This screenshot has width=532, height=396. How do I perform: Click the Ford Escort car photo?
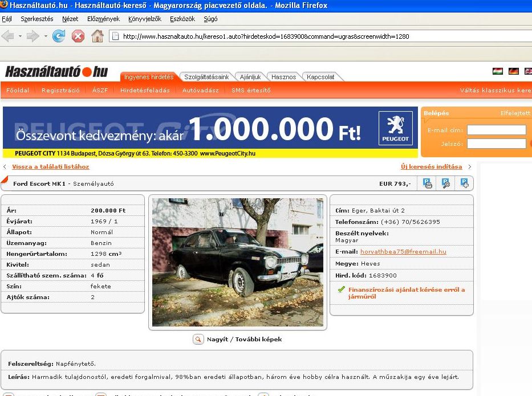pos(237,262)
